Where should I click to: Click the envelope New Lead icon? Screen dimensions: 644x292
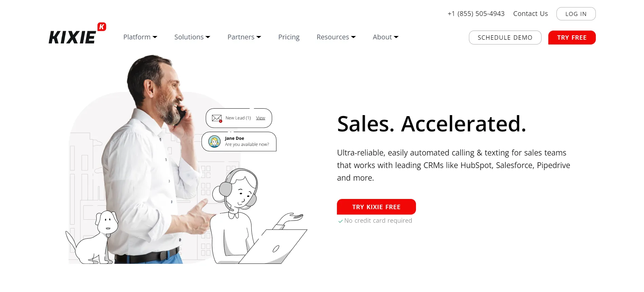point(217,118)
